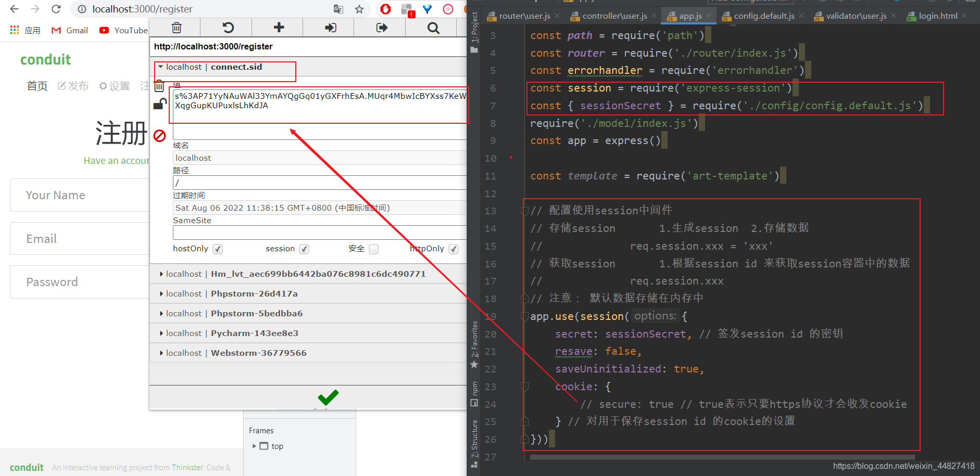Fold the app.use block at line 19

pos(525,316)
